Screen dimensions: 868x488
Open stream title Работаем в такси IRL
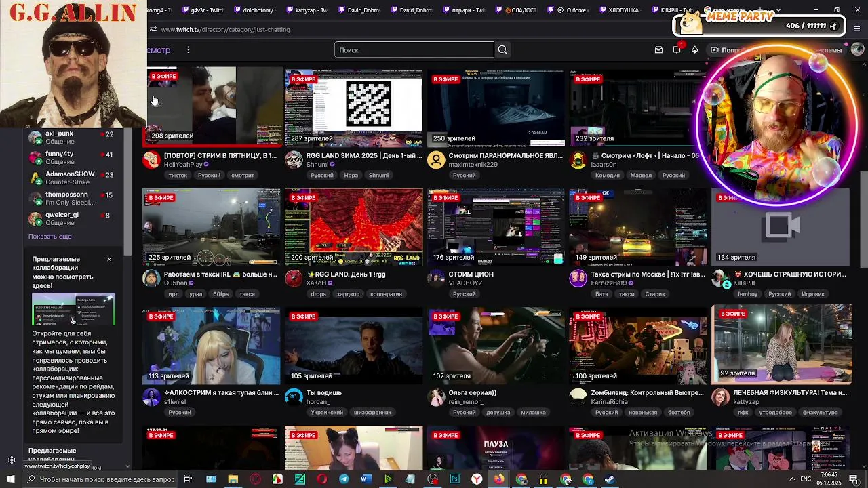pyautogui.click(x=220, y=274)
